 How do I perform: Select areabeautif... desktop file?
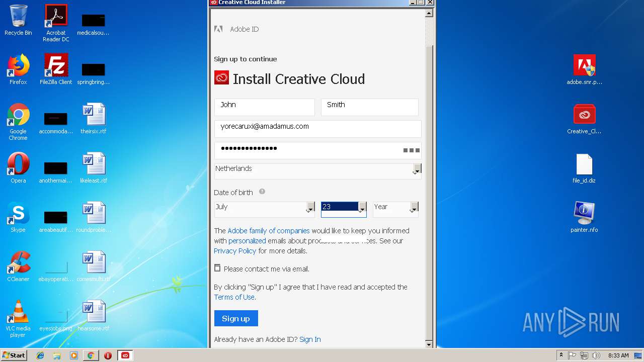pos(56,221)
